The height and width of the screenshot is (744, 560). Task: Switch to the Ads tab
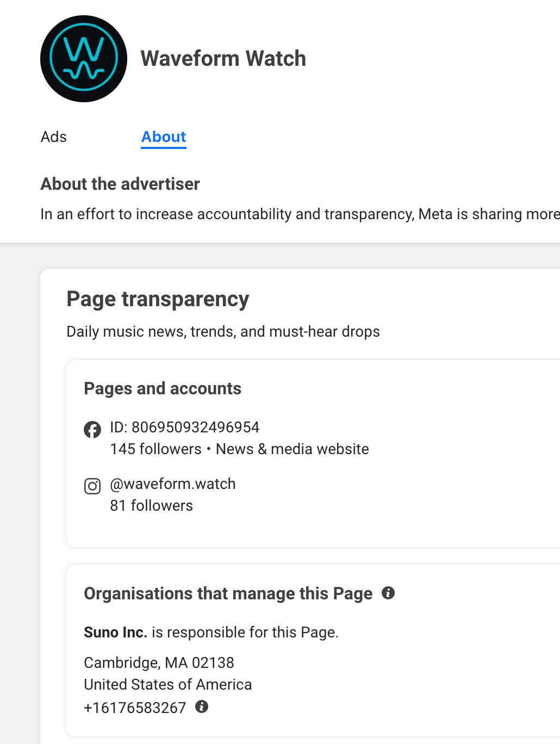(x=54, y=137)
